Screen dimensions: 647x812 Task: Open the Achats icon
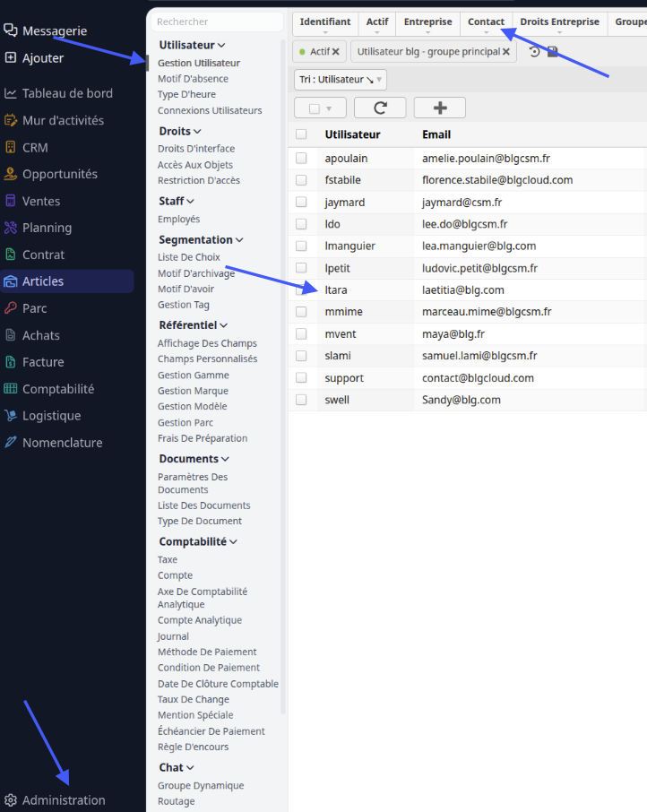click(x=11, y=335)
